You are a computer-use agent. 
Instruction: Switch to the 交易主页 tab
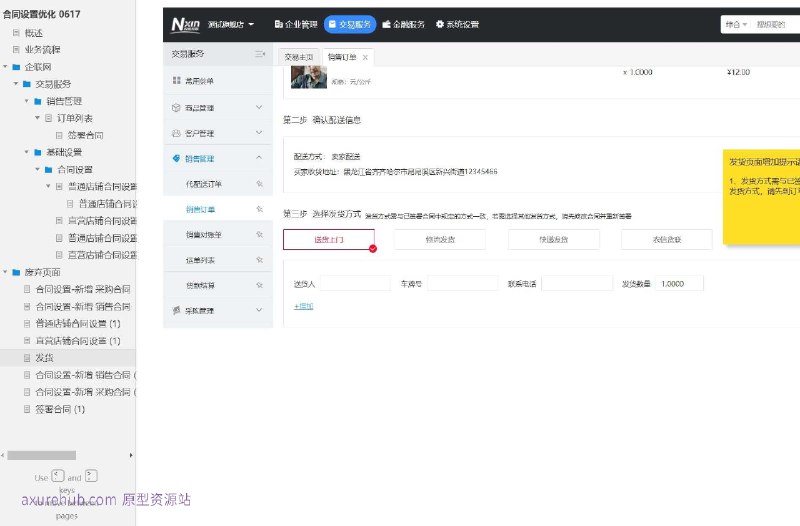click(299, 57)
